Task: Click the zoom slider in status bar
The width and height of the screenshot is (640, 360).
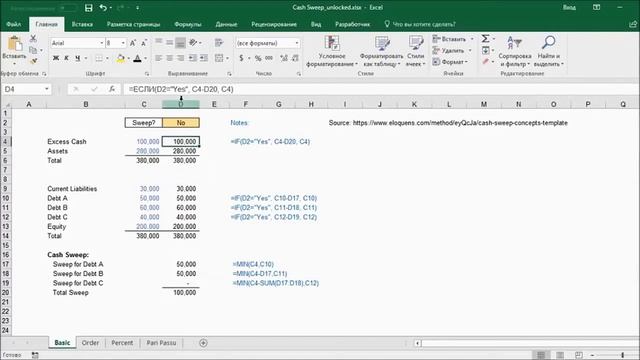Action: (622, 355)
